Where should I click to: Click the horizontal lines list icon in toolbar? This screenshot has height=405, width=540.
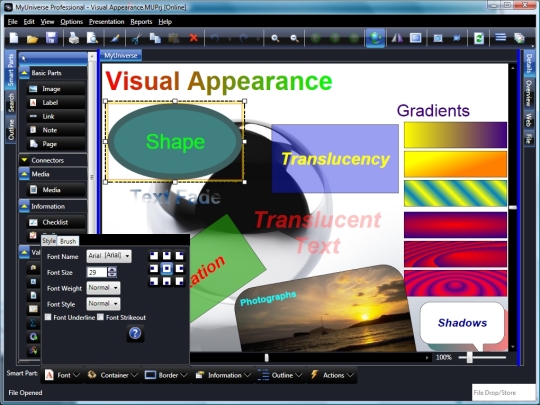point(500,37)
